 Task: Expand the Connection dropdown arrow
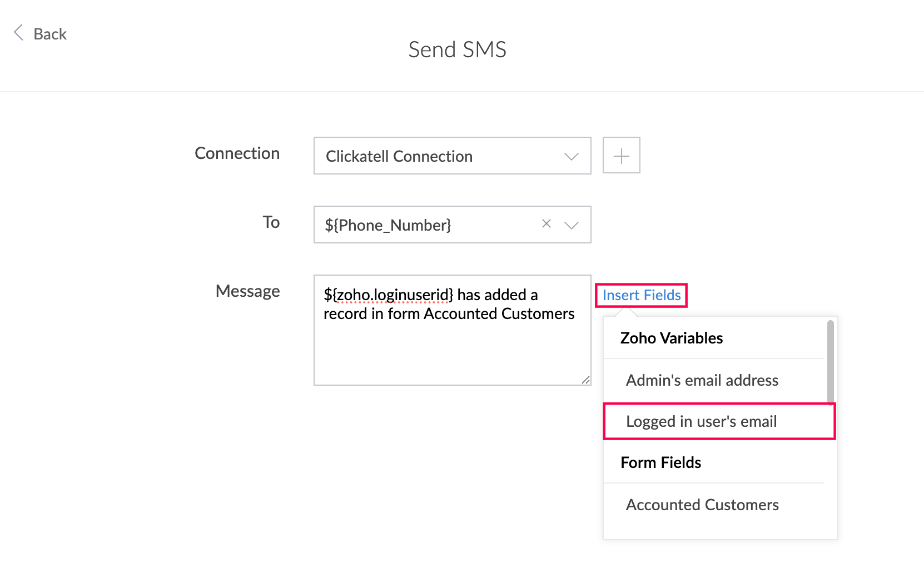tap(572, 156)
